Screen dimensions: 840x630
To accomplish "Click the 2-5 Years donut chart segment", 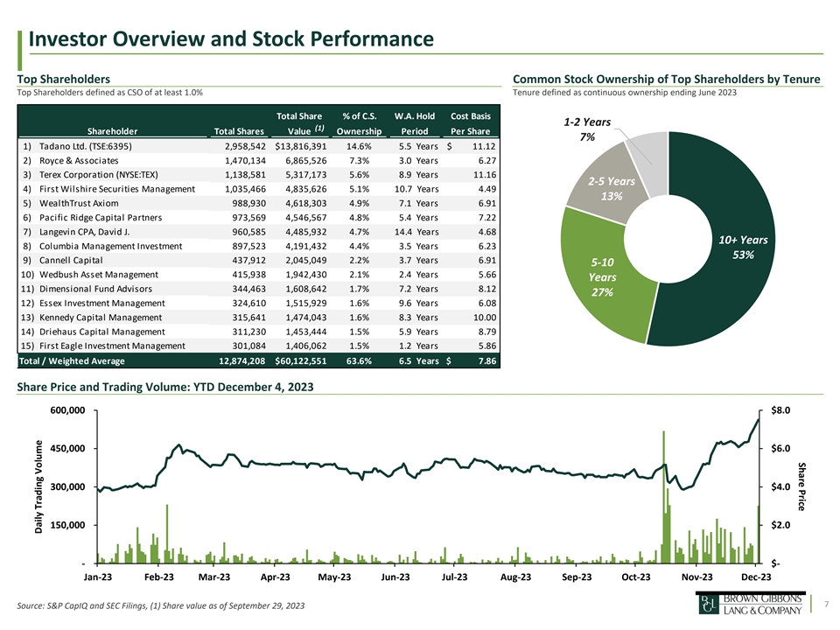I will (605, 188).
